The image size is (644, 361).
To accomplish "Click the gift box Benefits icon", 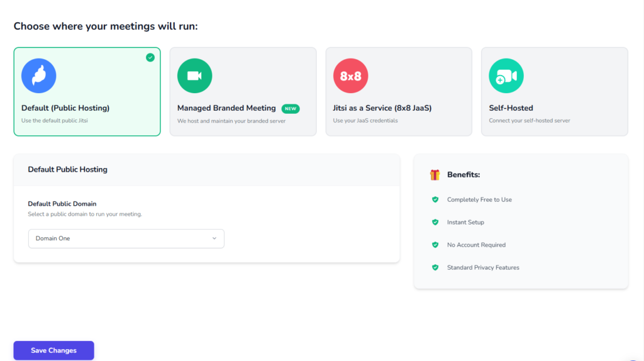I will (435, 175).
